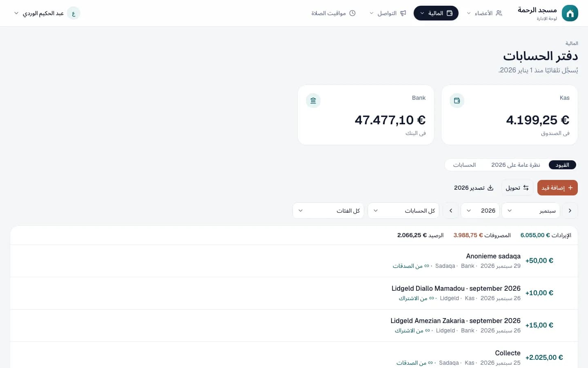Click من الاشتراك link on Diallo Mamadou row
Image resolution: width=588 pixels, height=368 pixels.
[x=416, y=298]
